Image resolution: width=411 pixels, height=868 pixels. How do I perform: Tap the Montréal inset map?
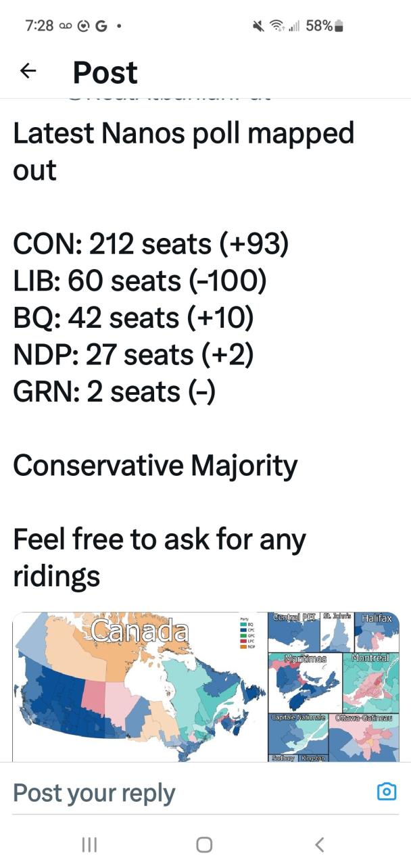[370, 681]
